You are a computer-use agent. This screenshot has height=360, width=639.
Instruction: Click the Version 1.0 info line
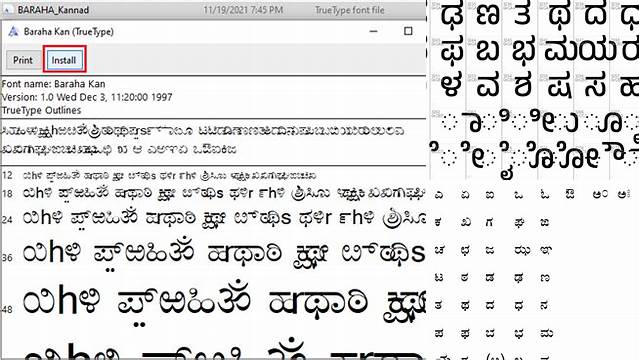tap(87, 97)
